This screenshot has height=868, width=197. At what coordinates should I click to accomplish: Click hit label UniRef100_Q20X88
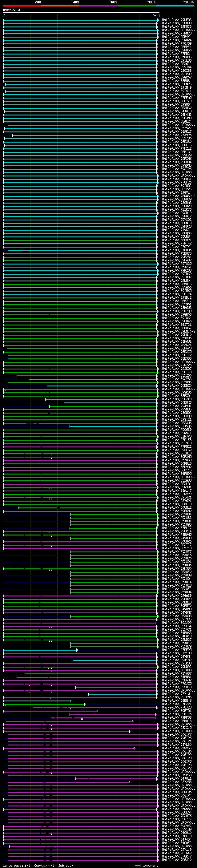[x=177, y=71]
